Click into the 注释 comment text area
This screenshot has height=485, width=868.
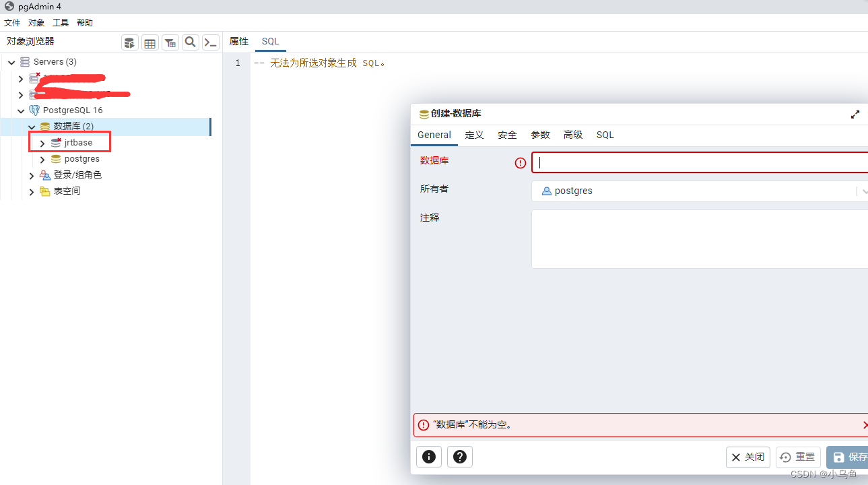pyautogui.click(x=700, y=239)
